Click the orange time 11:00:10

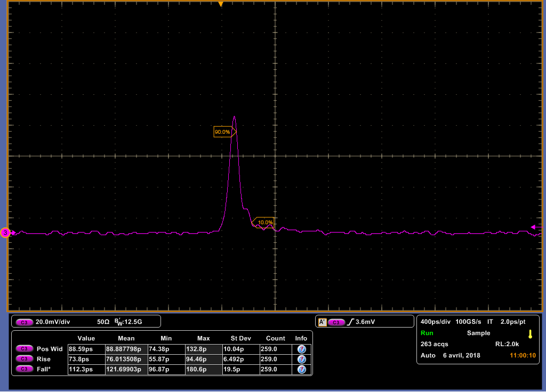tap(523, 355)
